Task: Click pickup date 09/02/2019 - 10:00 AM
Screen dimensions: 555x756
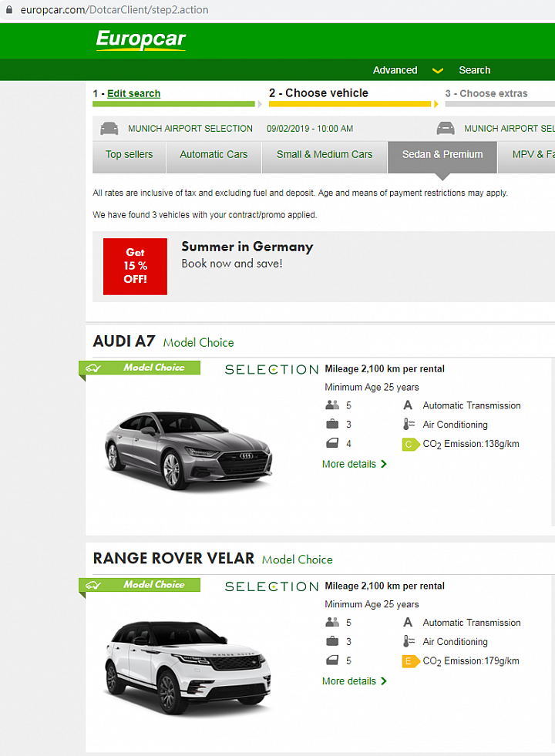Action: coord(310,129)
